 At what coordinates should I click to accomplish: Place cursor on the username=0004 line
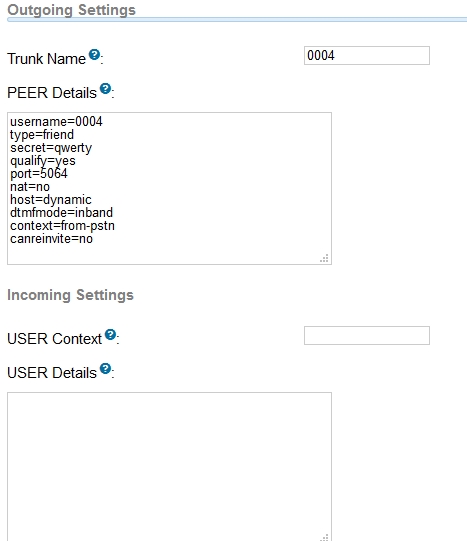click(56, 122)
